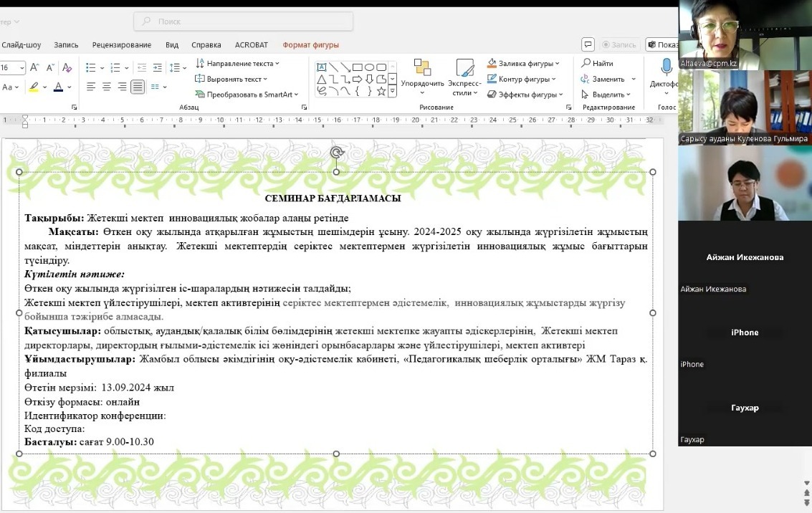Open the Aa change case dropdown
Image resolution: width=812 pixels, height=513 pixels.
click(10, 87)
